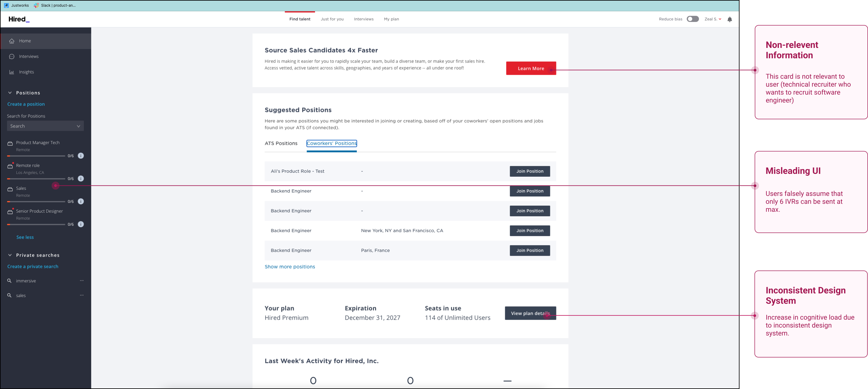Click the Home icon in sidebar
The image size is (868, 389).
[x=12, y=41]
